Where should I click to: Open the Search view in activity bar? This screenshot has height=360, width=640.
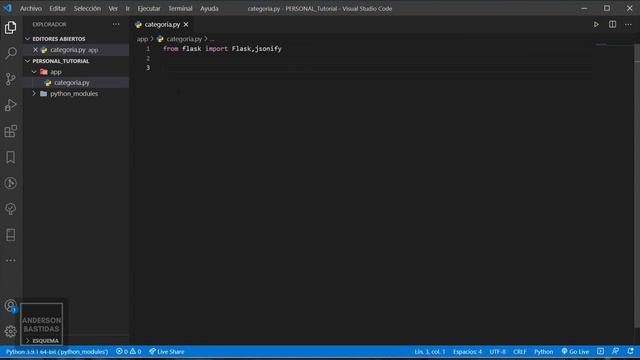(11, 53)
